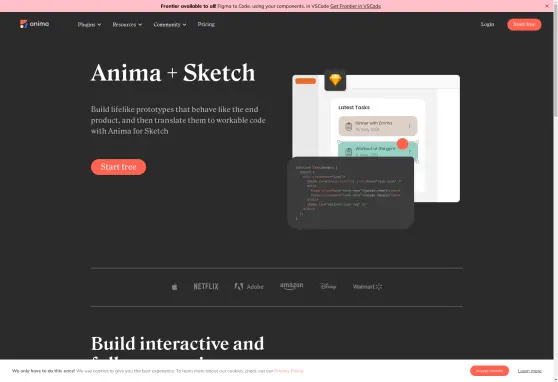Click the large Start free hero button
This screenshot has height=382, width=558.
pyautogui.click(x=118, y=167)
